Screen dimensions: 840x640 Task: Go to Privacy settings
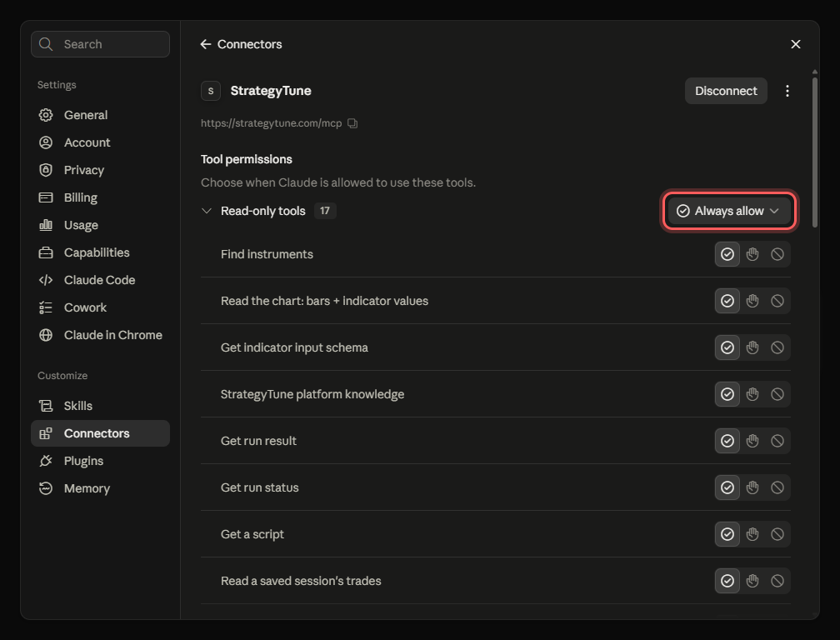pyautogui.click(x=100, y=170)
